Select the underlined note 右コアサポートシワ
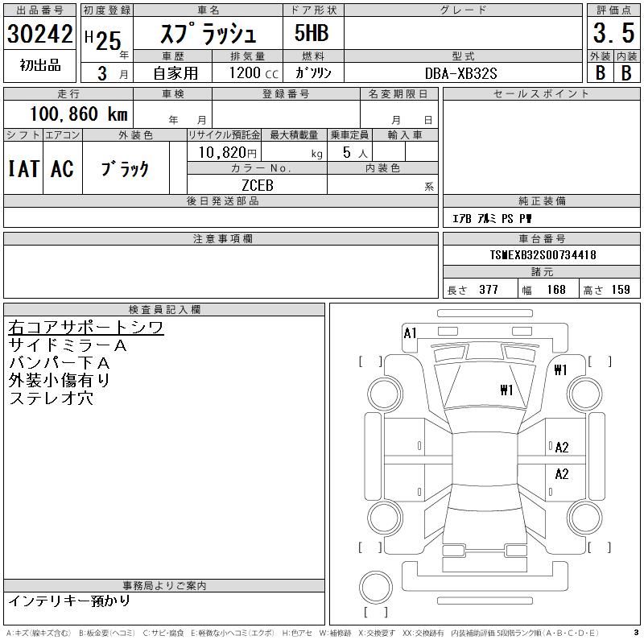644x644 pixels. click(x=85, y=328)
